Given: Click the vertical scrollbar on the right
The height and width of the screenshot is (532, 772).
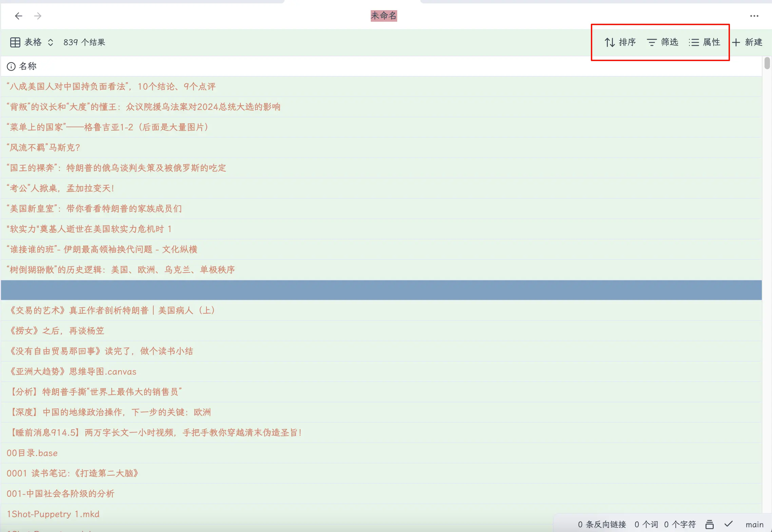Looking at the screenshot, I should pyautogui.click(x=767, y=63).
